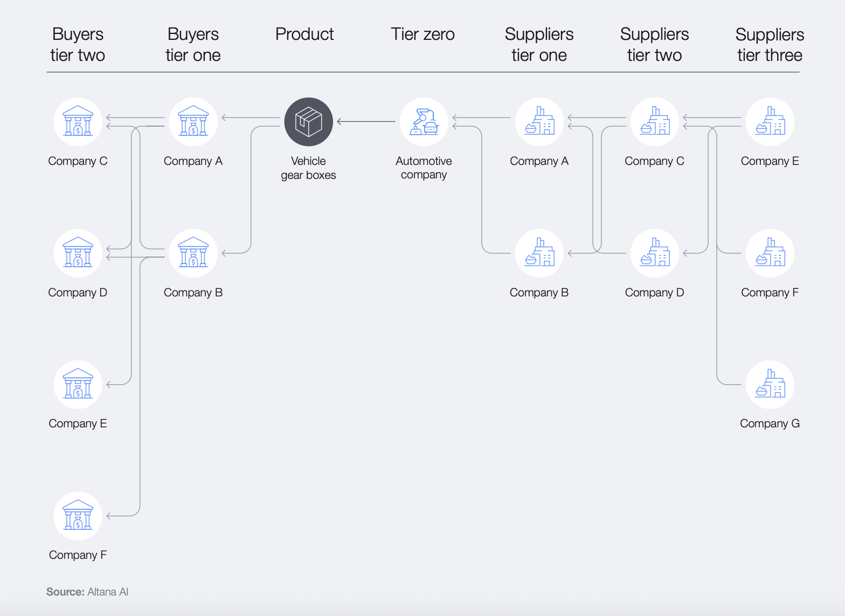
Task: Click the 'Buyers tier two' column heading
Action: point(78,45)
